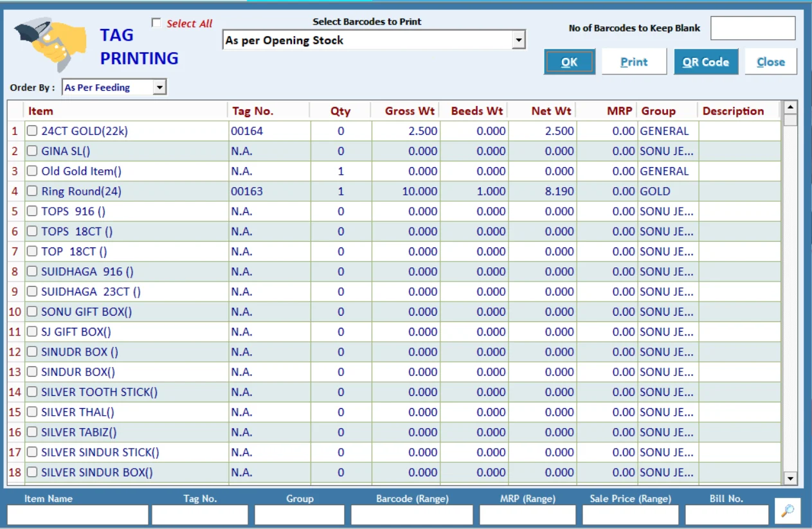
Task: Tick the SINUDR BOX () checkbox
Action: pos(32,352)
